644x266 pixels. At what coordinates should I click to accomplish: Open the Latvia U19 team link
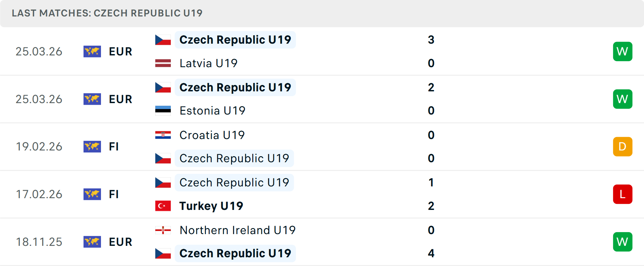coord(208,63)
